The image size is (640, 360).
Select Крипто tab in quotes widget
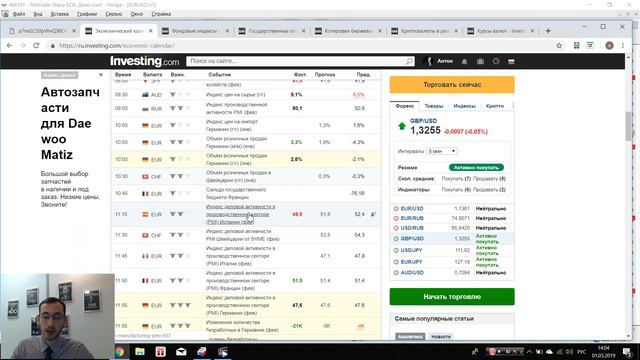point(495,106)
